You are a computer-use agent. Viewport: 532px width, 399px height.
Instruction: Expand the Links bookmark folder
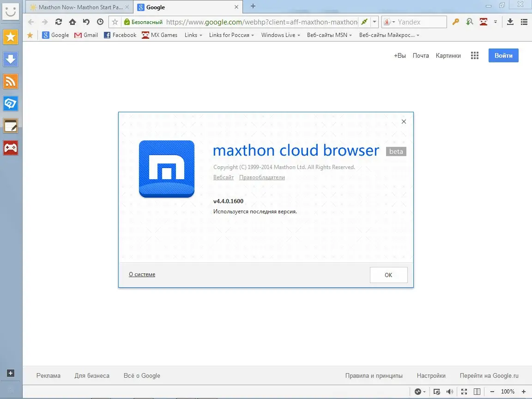193,35
